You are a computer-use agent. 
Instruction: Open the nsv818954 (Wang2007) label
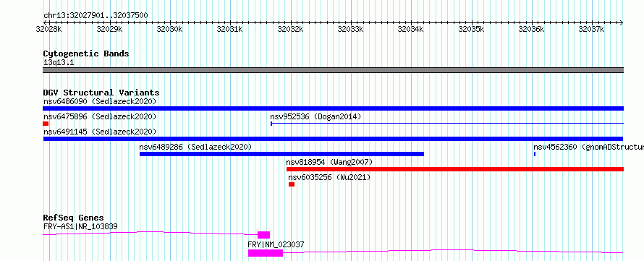pyautogui.click(x=329, y=162)
